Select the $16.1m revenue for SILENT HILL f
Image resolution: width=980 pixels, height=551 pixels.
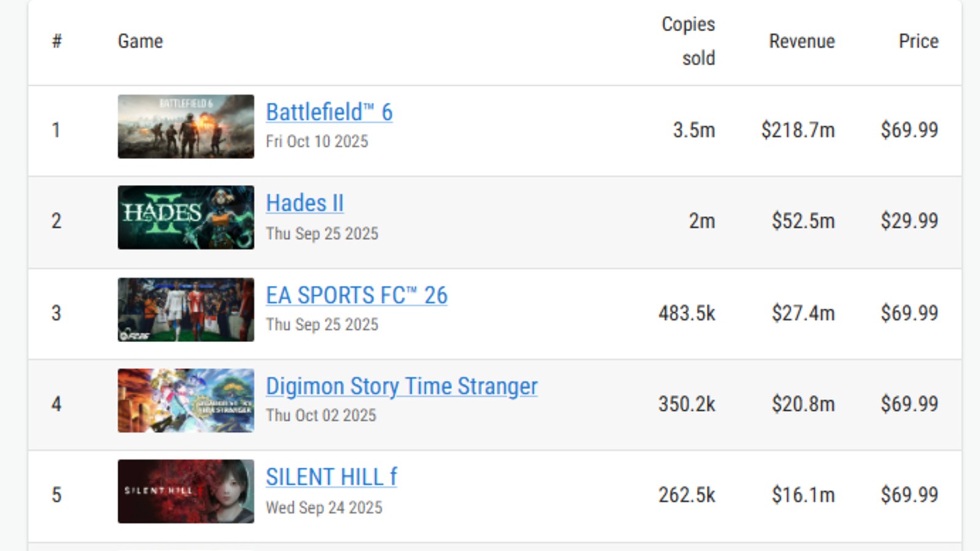[803, 495]
